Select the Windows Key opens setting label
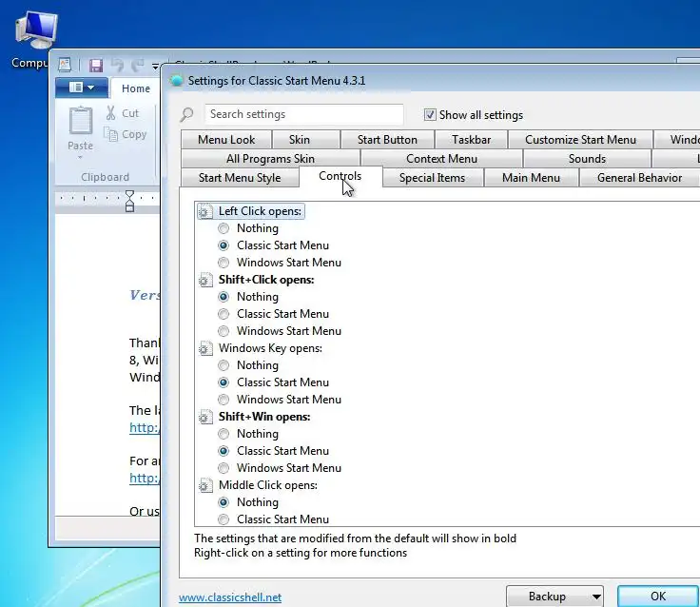The width and height of the screenshot is (700, 607). tap(270, 348)
